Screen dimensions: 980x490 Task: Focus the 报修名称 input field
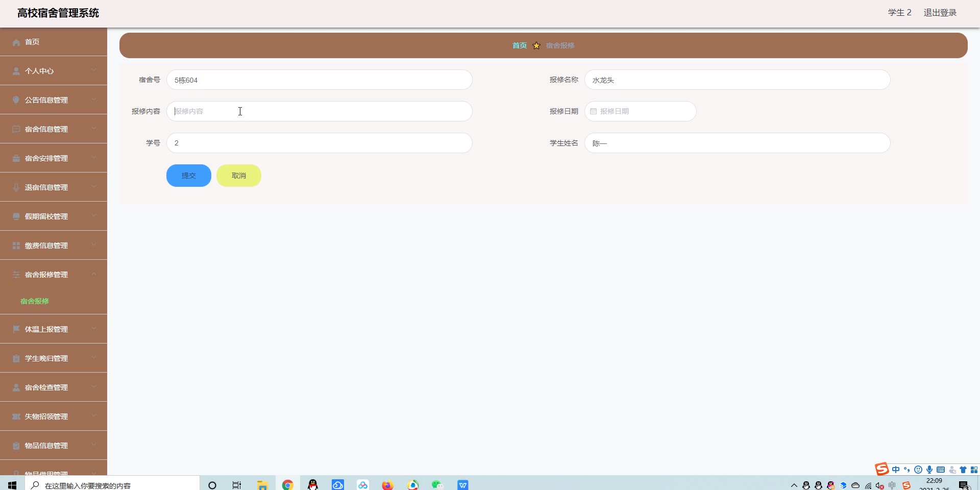(x=738, y=80)
